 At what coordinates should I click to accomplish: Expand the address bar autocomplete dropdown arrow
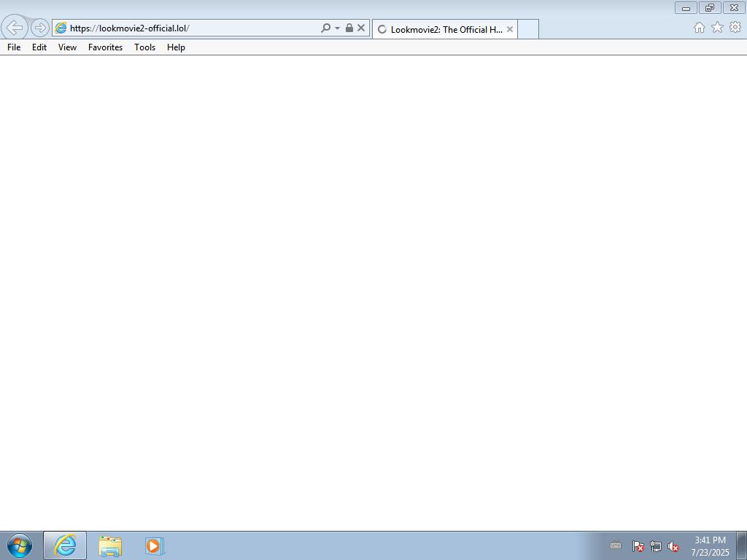[337, 28]
